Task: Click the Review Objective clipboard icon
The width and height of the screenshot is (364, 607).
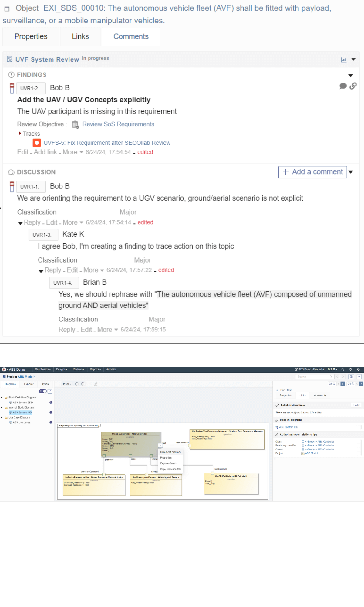Action: click(x=75, y=124)
